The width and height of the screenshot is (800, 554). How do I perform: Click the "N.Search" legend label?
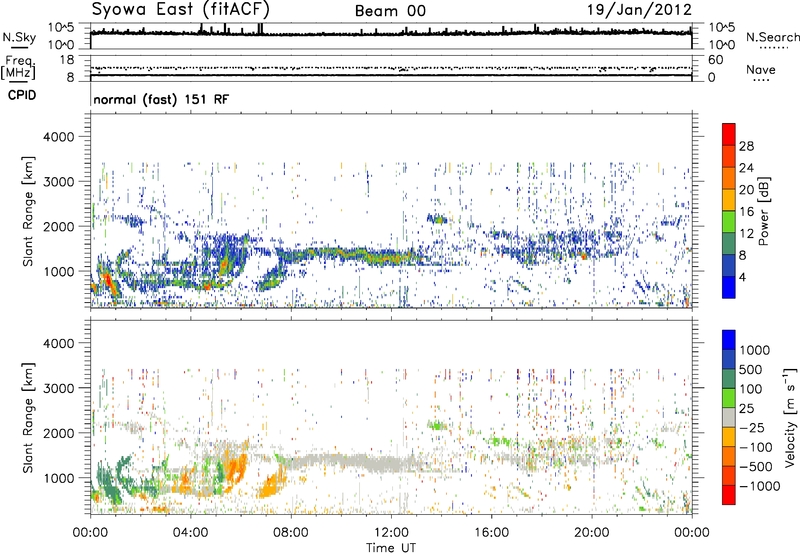(x=772, y=37)
